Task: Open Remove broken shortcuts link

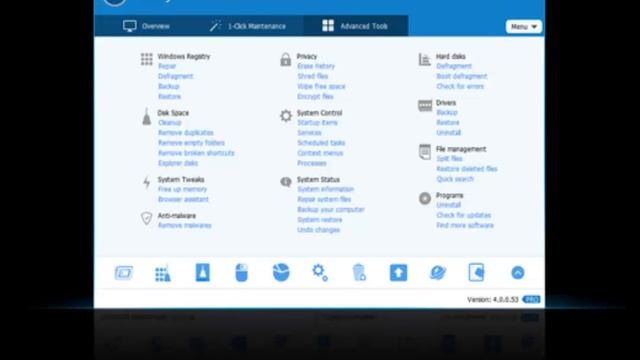Action: coord(196,153)
